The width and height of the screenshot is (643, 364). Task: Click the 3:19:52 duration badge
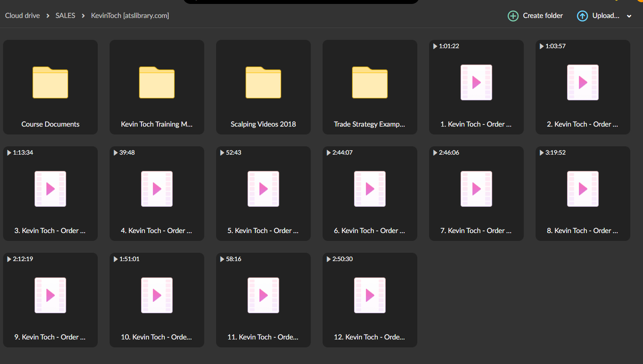click(553, 152)
